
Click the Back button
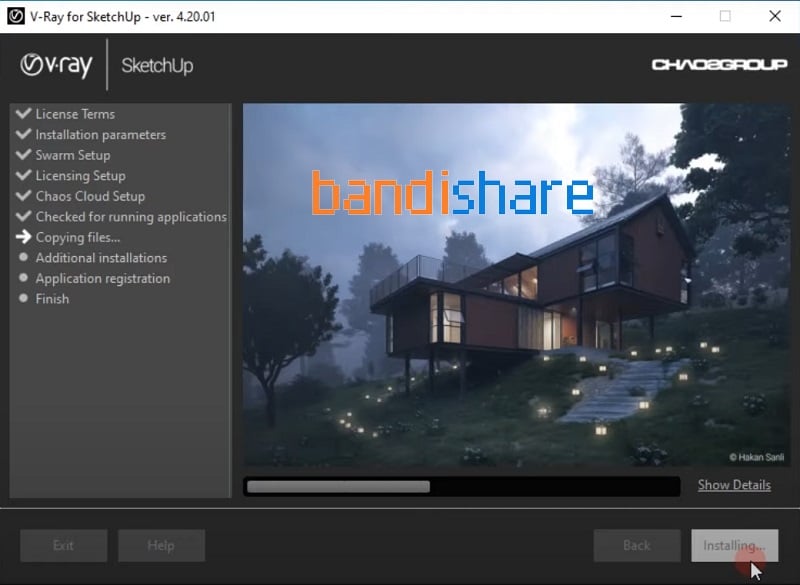[x=637, y=546]
